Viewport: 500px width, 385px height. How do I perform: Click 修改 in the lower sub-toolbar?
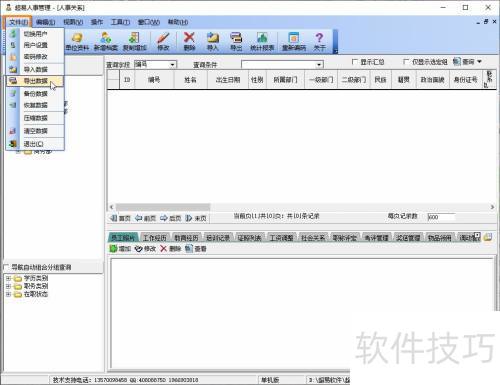click(x=146, y=249)
